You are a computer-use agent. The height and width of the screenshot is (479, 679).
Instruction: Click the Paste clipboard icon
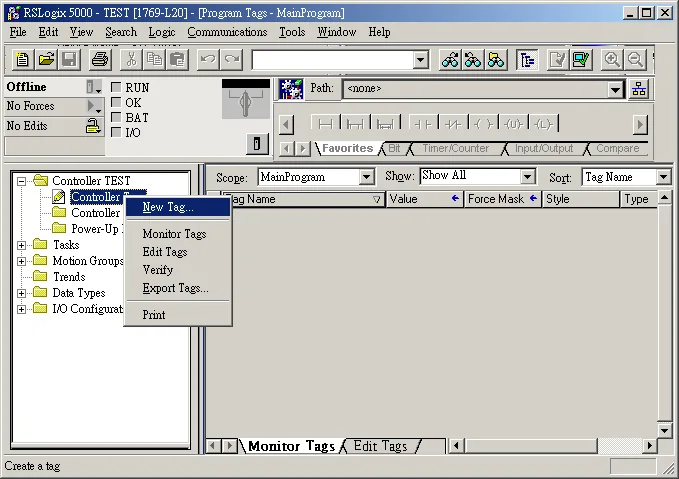(178, 59)
